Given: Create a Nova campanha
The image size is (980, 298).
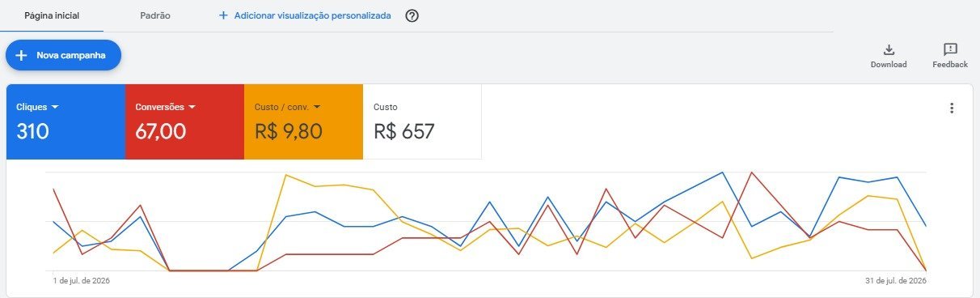Looking at the screenshot, I should pos(63,55).
